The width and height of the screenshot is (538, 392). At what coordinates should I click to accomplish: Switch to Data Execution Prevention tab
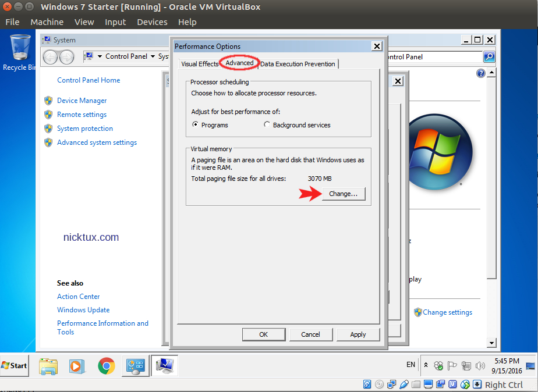[x=298, y=64]
